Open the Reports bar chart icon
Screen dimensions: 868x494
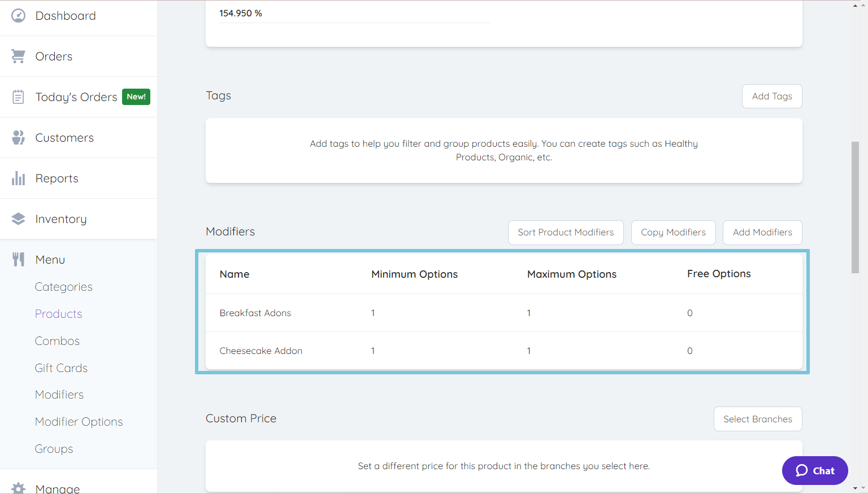18,178
